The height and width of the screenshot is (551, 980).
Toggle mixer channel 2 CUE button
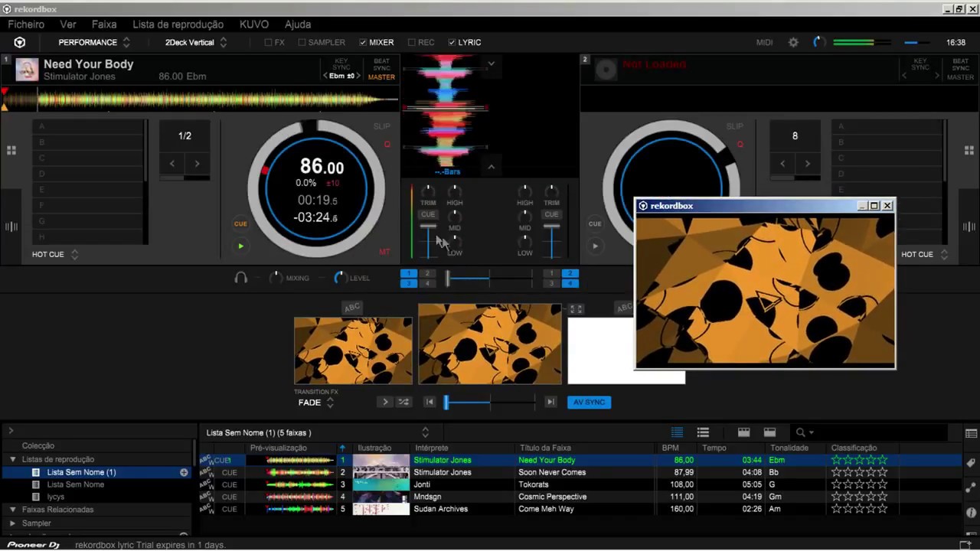[x=551, y=215]
